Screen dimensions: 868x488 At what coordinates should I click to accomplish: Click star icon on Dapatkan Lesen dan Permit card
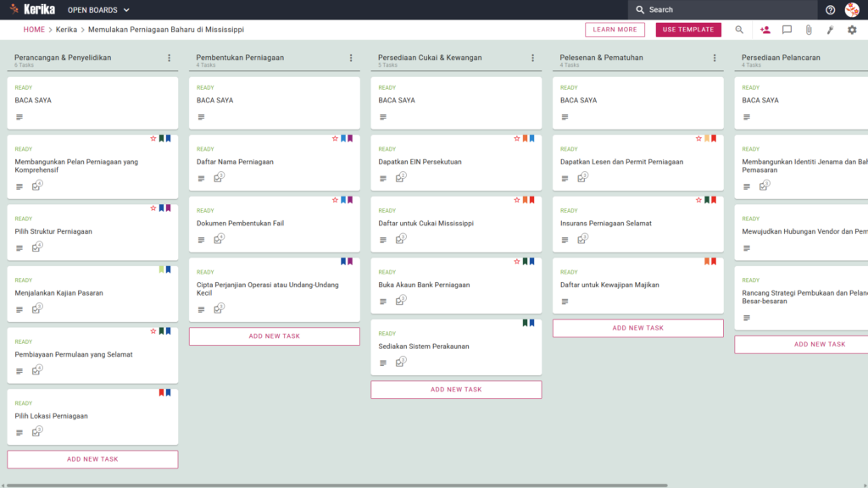(x=698, y=138)
